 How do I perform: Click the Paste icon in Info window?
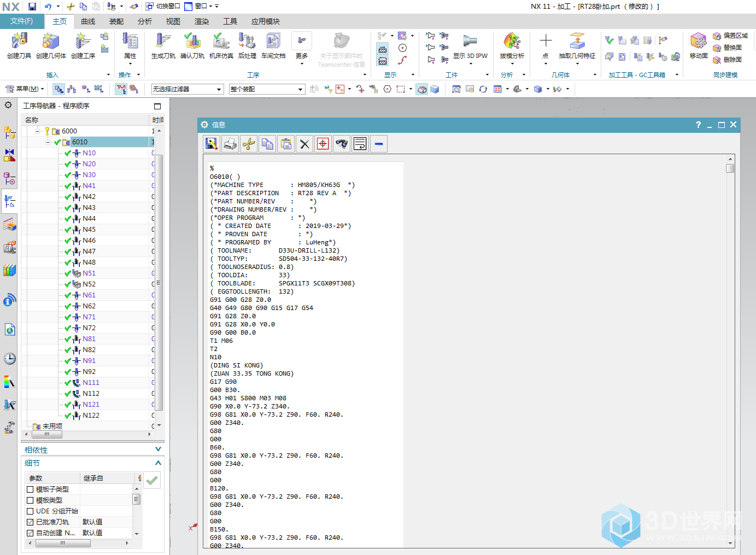[286, 144]
